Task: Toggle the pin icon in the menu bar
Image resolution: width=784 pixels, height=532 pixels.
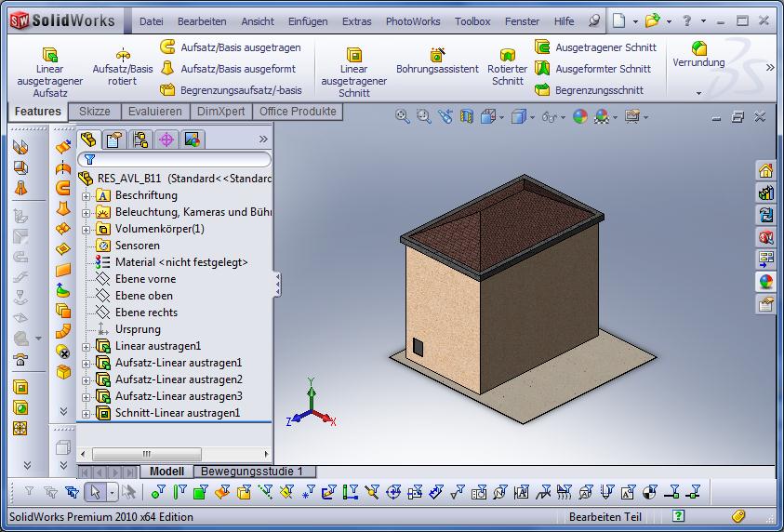Action: [594, 20]
